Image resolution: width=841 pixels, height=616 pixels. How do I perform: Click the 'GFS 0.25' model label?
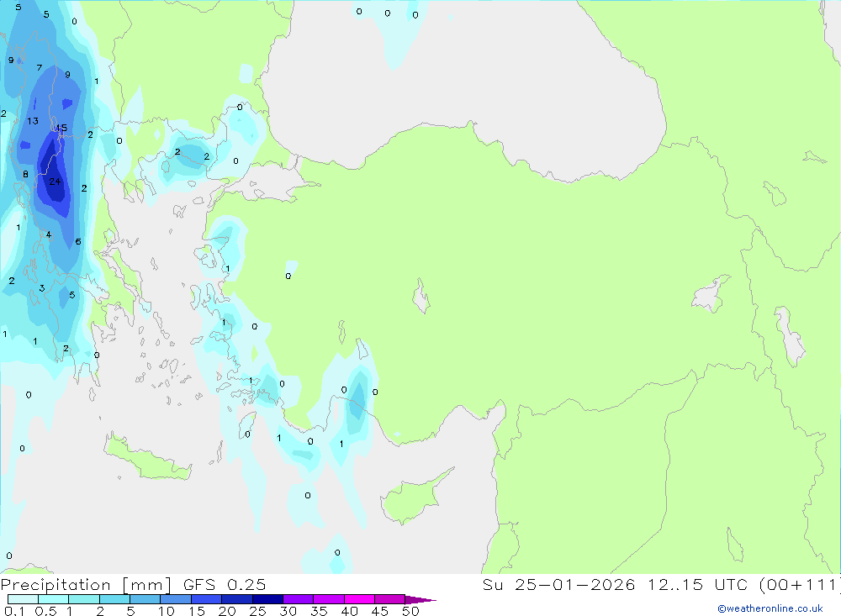tap(225, 584)
